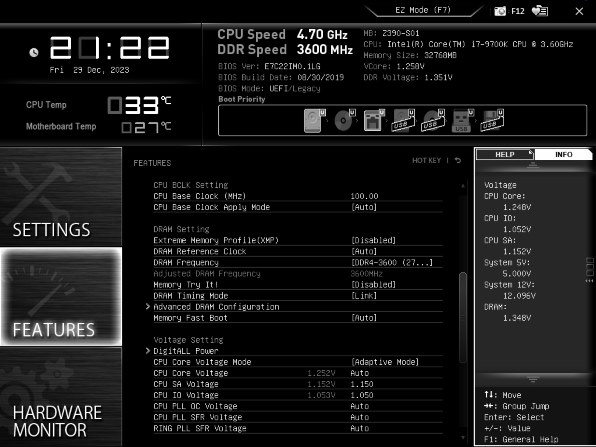Click the DDR Speed 3600 MHz readout
Viewport: 596px width, 447px height.
(x=285, y=49)
